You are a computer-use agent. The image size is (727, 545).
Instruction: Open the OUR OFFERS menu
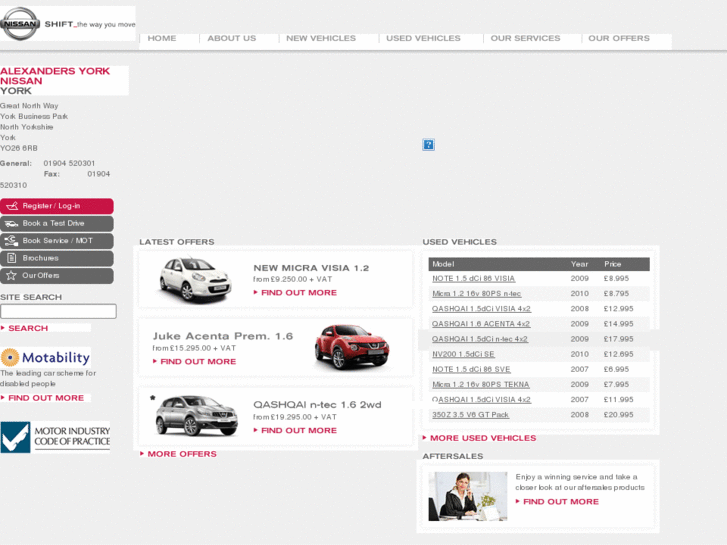coord(619,38)
